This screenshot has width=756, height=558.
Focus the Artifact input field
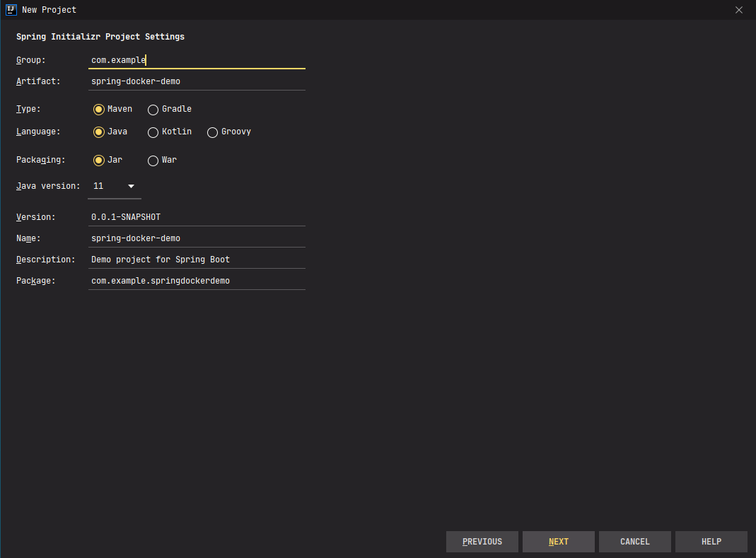pos(197,81)
